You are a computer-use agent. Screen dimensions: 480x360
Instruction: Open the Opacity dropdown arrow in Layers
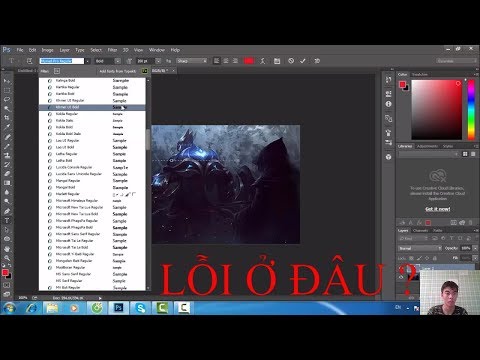(x=475, y=248)
